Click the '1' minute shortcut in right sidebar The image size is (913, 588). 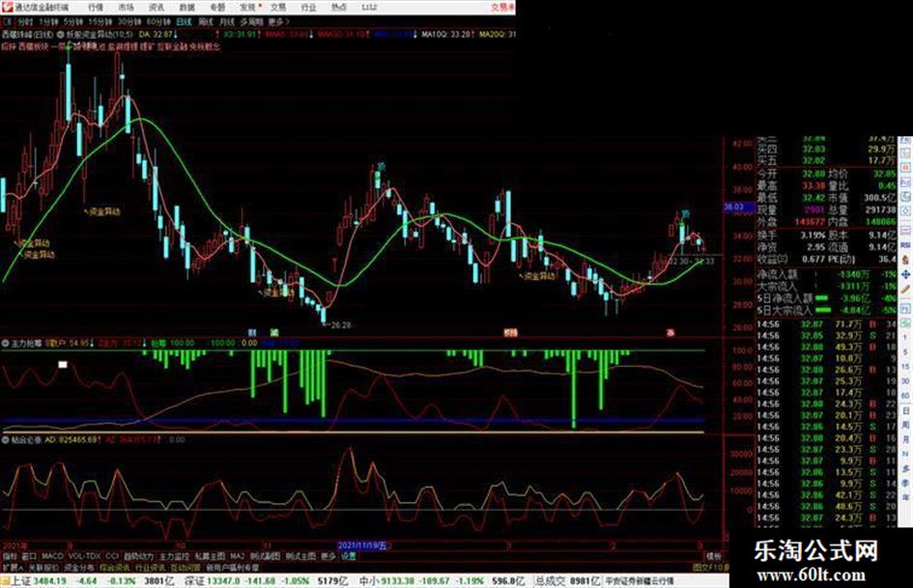905,337
